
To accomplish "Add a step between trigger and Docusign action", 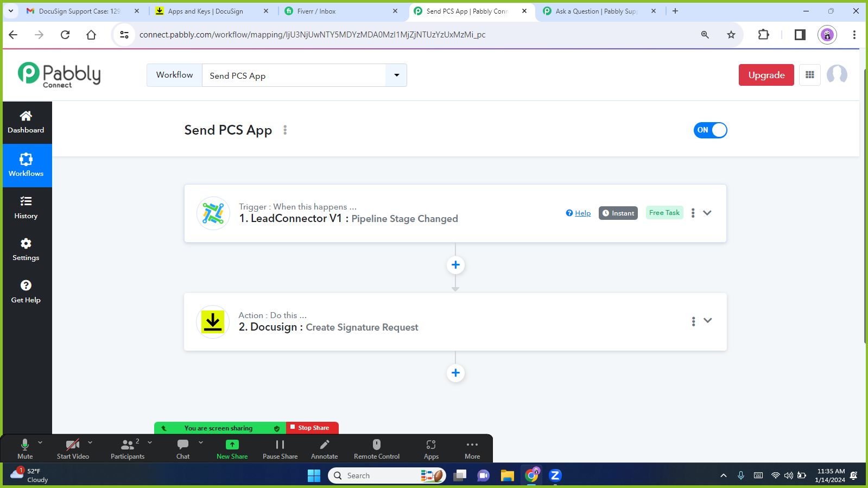I will coord(455,265).
